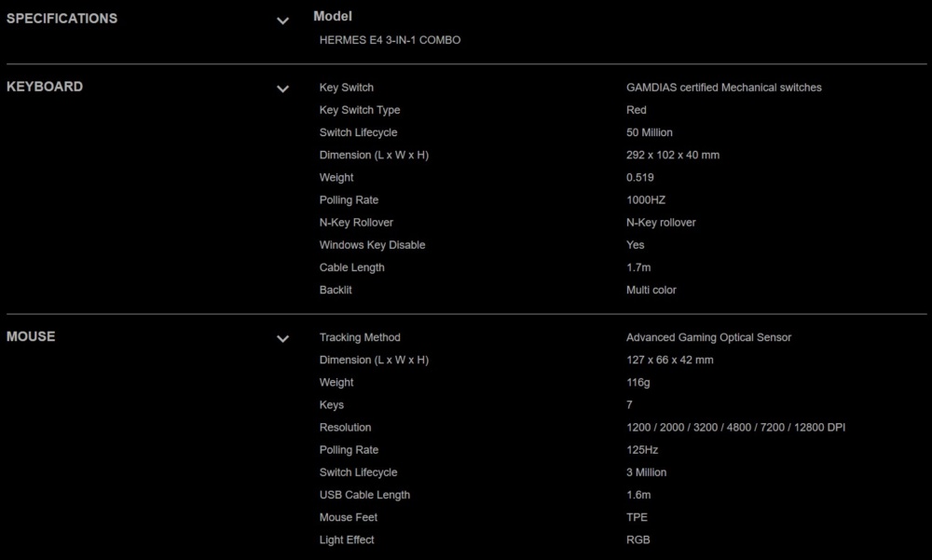Click the Backlit label
The image size is (932, 560).
(336, 290)
